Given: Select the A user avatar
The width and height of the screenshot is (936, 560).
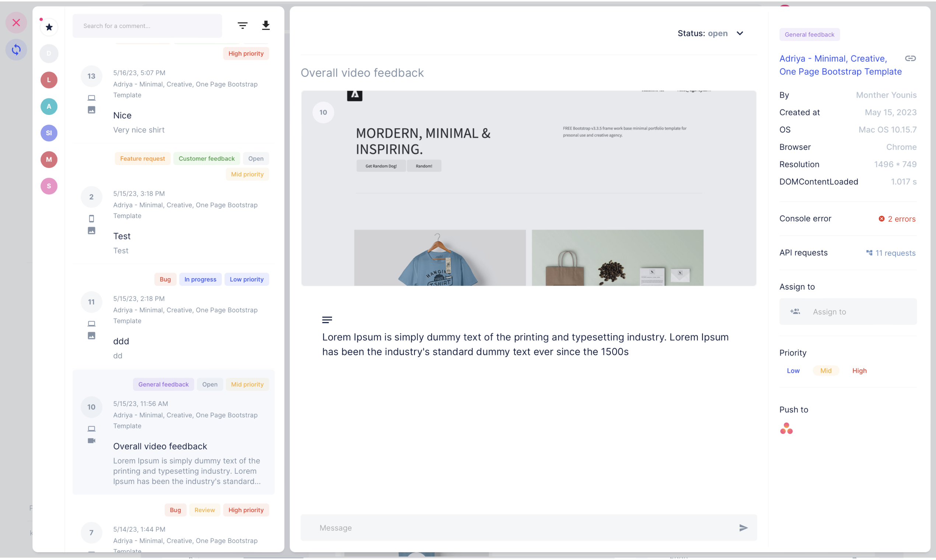Looking at the screenshot, I should [49, 106].
